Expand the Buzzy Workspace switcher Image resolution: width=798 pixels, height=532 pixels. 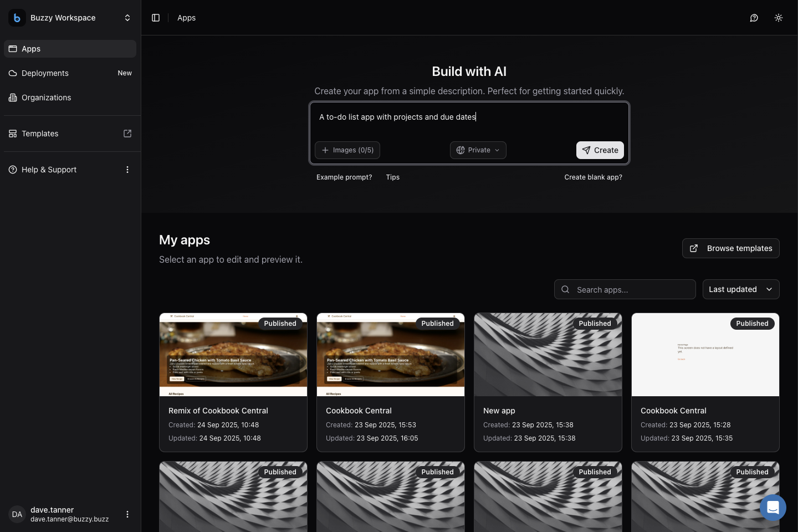coord(127,18)
